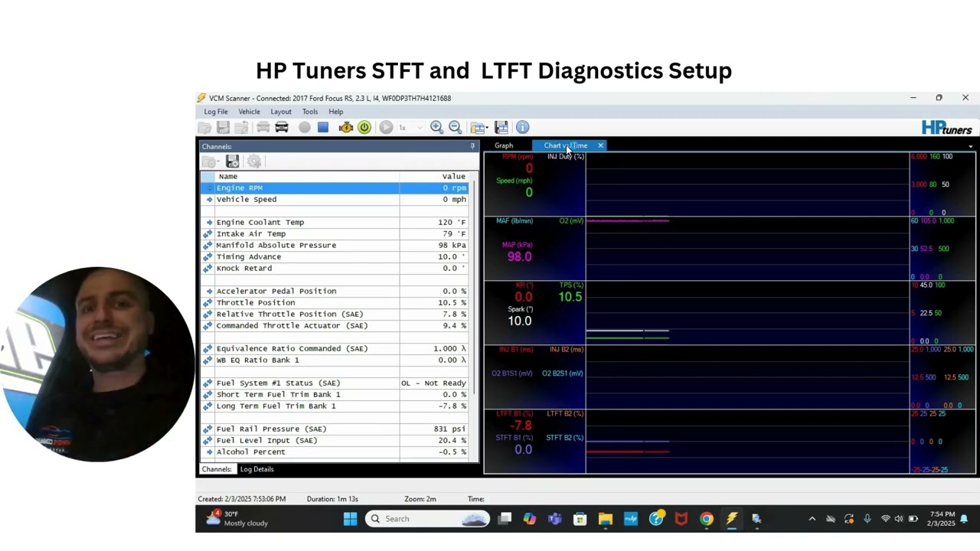Screen dimensions: 980x551
Task: Open Google Chrome from the taskbar
Action: point(707,519)
